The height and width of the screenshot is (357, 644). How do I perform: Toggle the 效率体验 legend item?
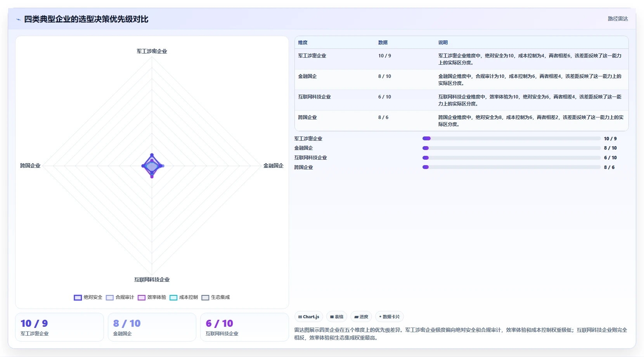[152, 297]
